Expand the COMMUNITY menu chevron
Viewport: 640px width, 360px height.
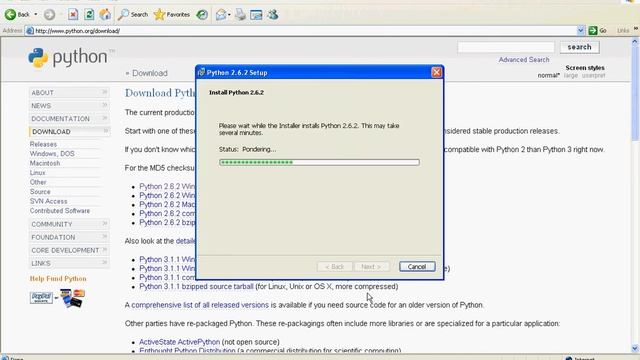pyautogui.click(x=104, y=224)
